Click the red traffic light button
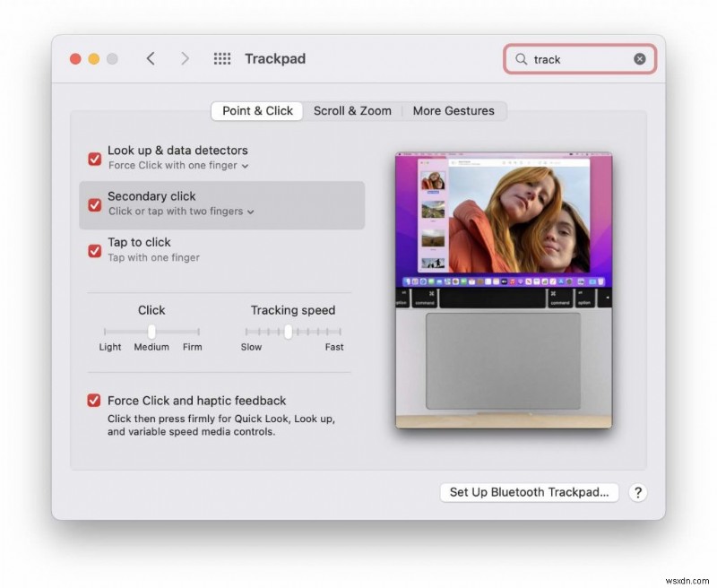 [75, 58]
